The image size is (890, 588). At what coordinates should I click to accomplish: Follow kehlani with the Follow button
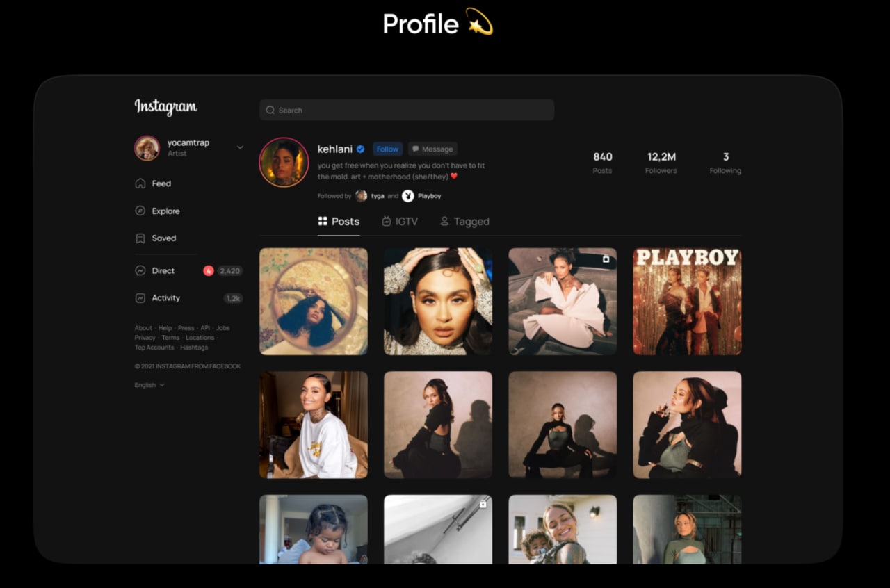tap(387, 149)
